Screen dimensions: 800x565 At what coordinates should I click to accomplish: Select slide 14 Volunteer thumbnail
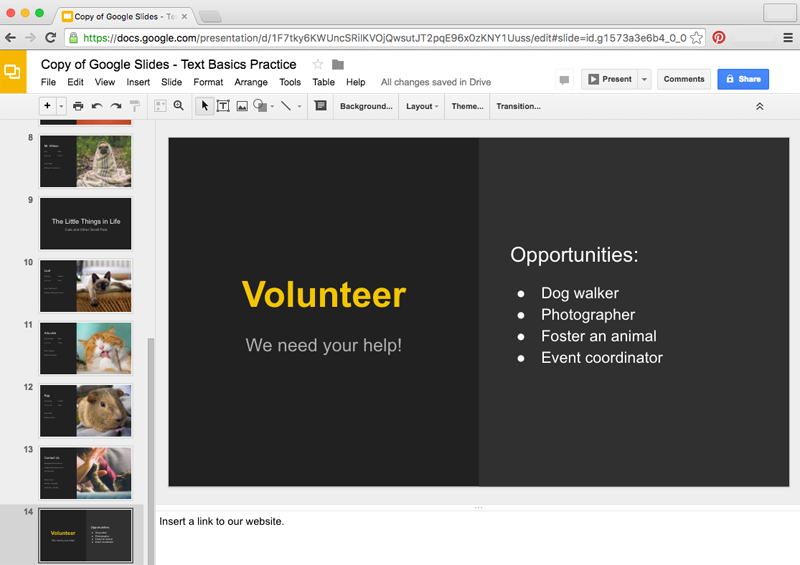pos(86,535)
